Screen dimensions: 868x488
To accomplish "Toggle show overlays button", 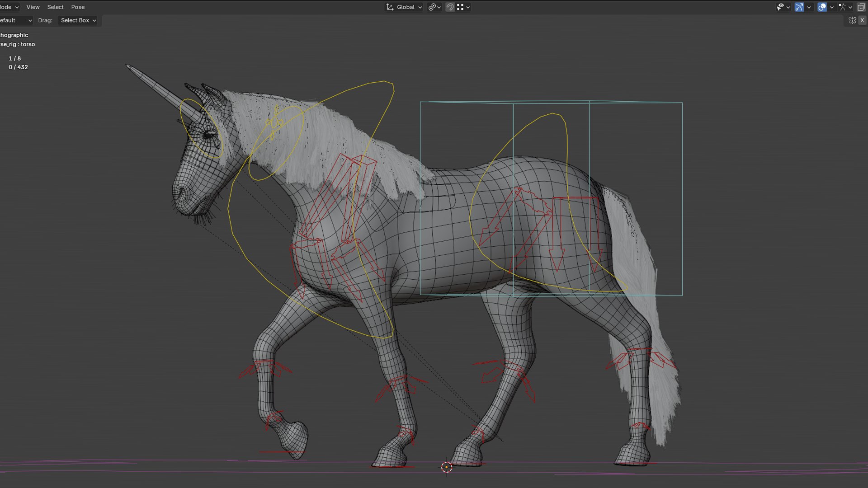I will coord(822,7).
